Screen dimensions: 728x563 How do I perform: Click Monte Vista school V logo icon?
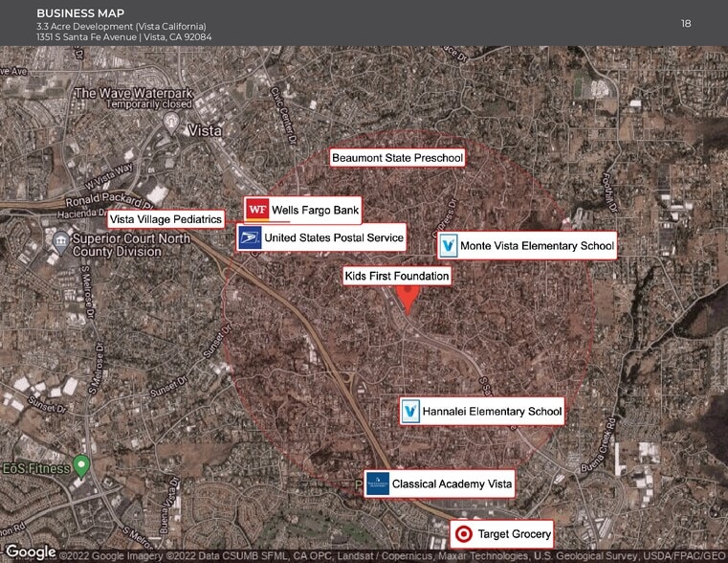click(449, 246)
